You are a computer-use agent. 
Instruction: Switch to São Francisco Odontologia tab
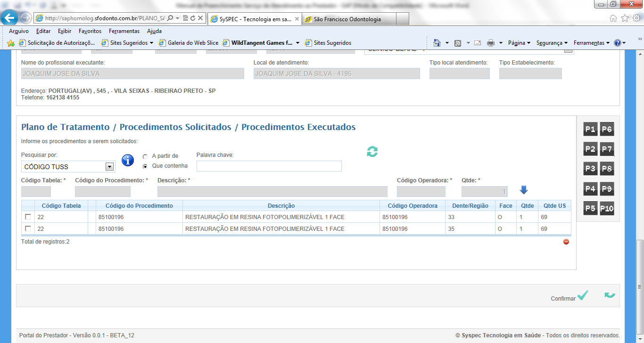pos(349,19)
